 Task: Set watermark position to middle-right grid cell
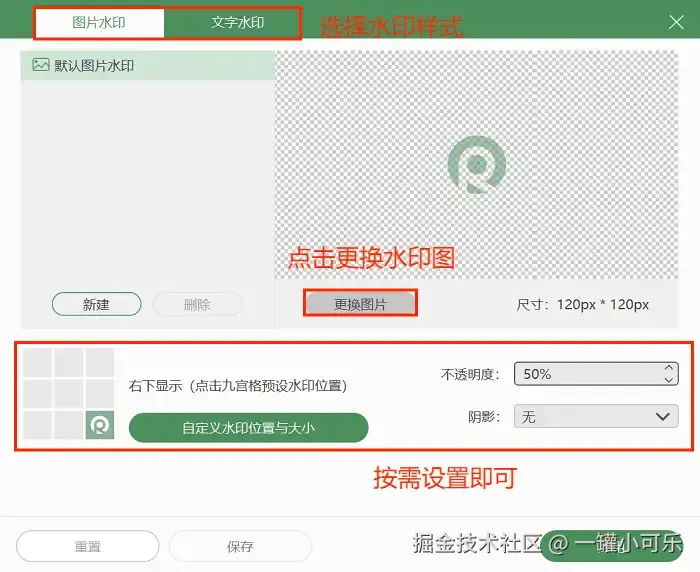100,394
